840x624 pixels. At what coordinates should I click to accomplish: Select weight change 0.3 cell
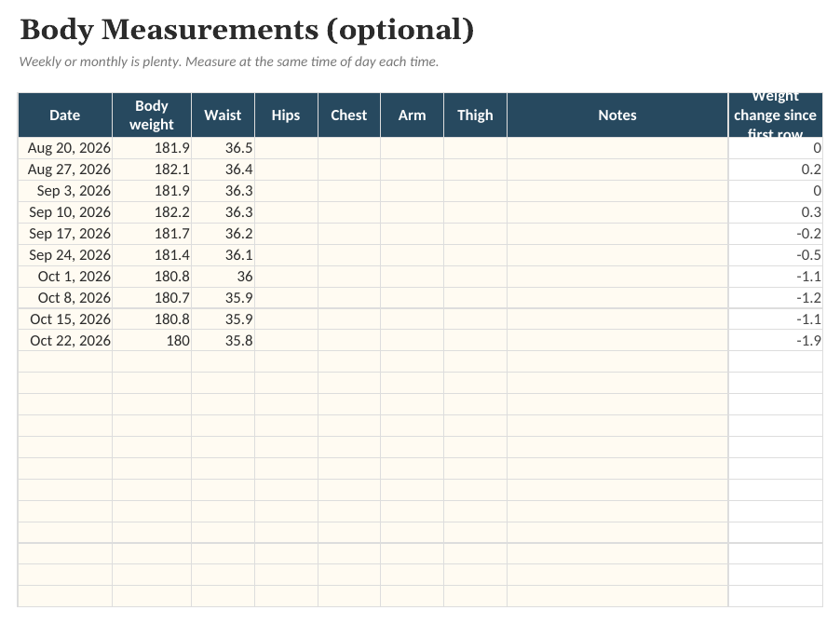point(775,212)
